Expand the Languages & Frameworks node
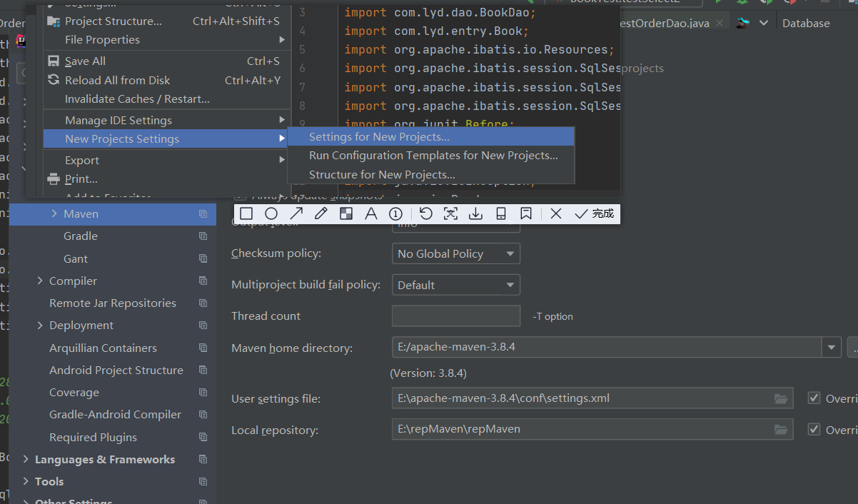The width and height of the screenshot is (858, 504). pyautogui.click(x=26, y=460)
